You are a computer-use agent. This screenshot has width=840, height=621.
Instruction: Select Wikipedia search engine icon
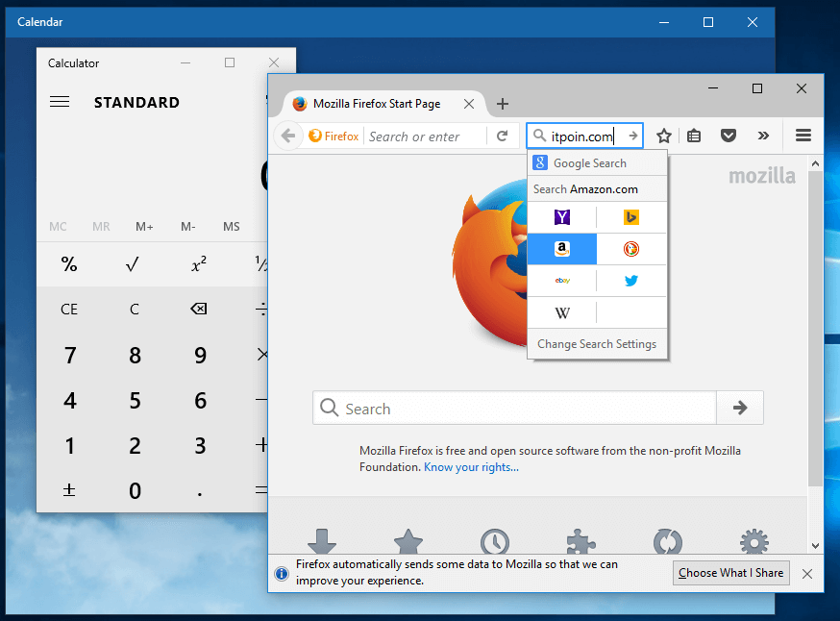pos(562,312)
